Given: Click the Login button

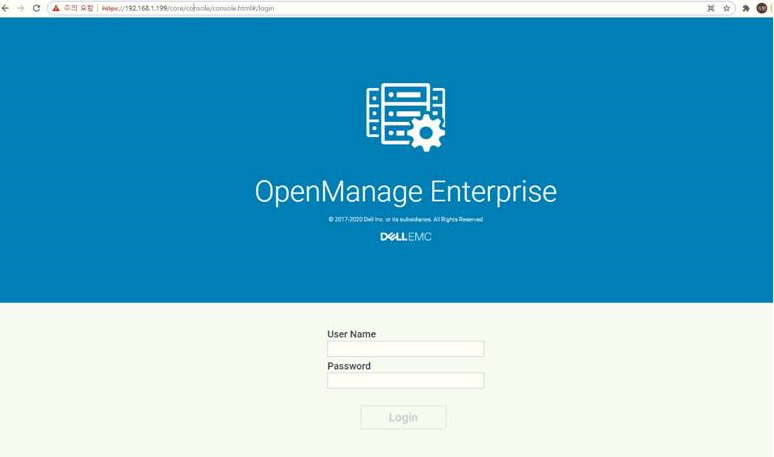Looking at the screenshot, I should (403, 418).
